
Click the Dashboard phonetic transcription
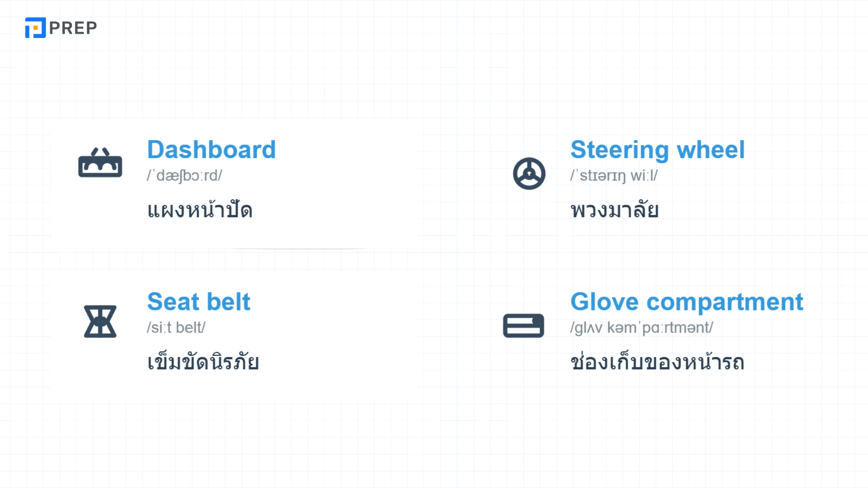point(184,175)
